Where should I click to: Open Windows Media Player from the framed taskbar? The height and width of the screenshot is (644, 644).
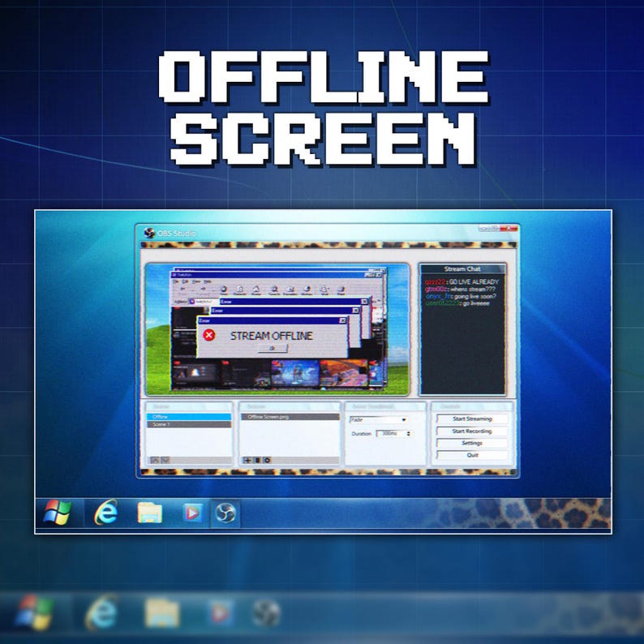[x=192, y=513]
